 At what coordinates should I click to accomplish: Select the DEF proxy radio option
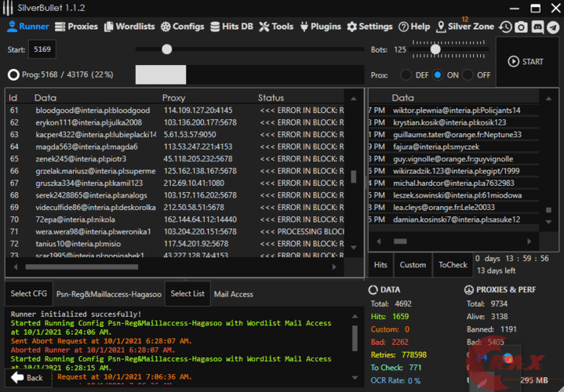coord(406,75)
